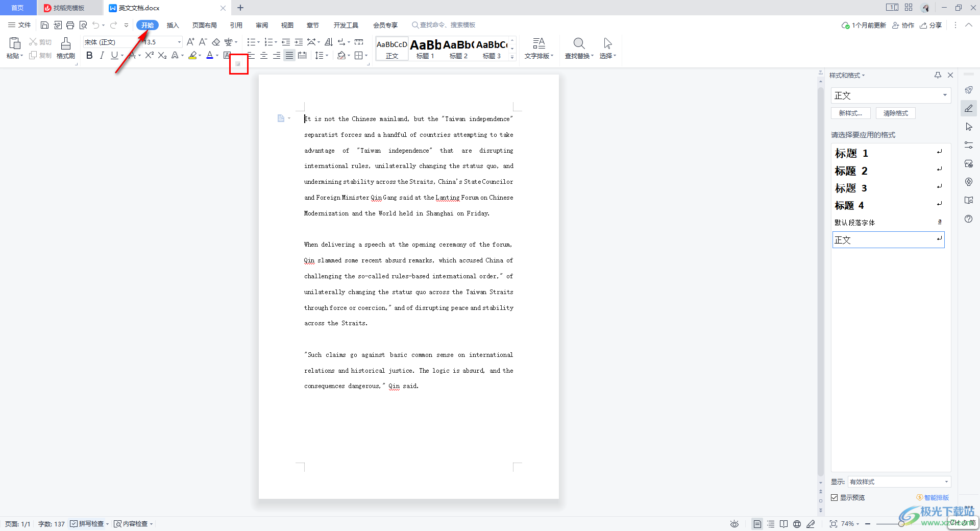Click the fit-page zoom icon in status bar
Viewport: 980px width, 531px height.
click(834, 524)
